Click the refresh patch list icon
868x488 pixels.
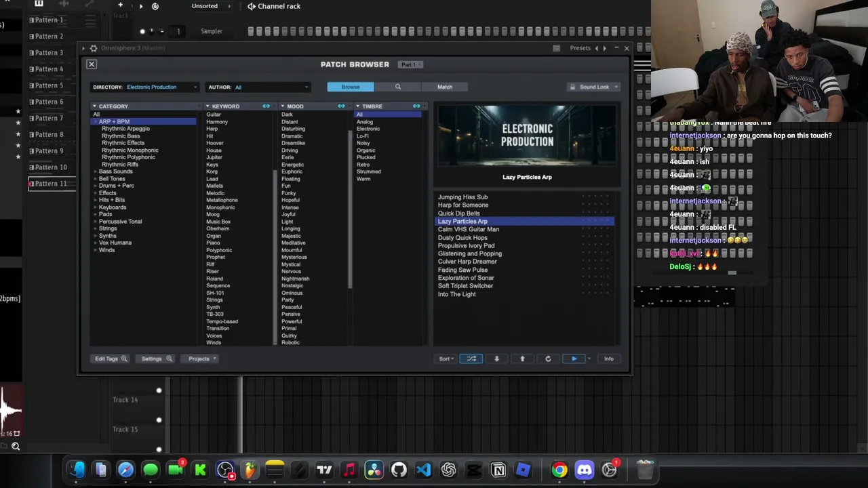pyautogui.click(x=548, y=359)
